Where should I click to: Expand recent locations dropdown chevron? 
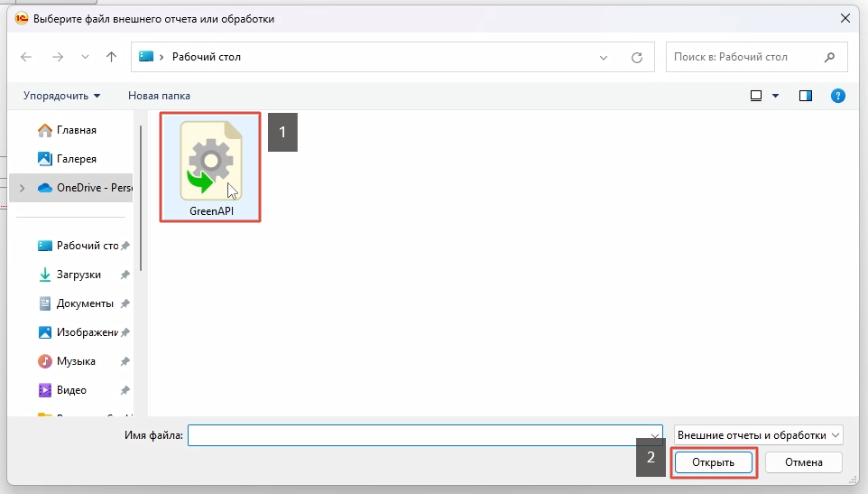click(85, 57)
